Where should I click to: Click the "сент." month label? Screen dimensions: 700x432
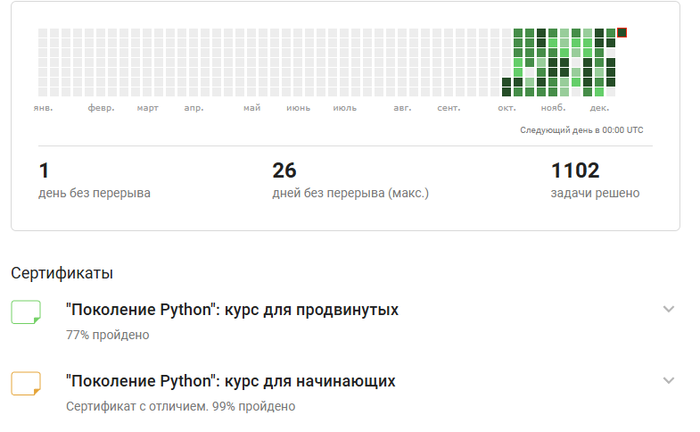point(449,108)
